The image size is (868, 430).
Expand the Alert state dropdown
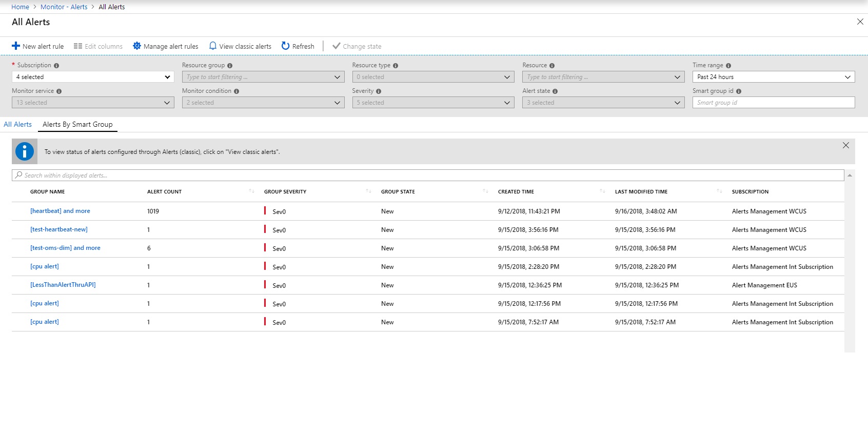coord(603,103)
